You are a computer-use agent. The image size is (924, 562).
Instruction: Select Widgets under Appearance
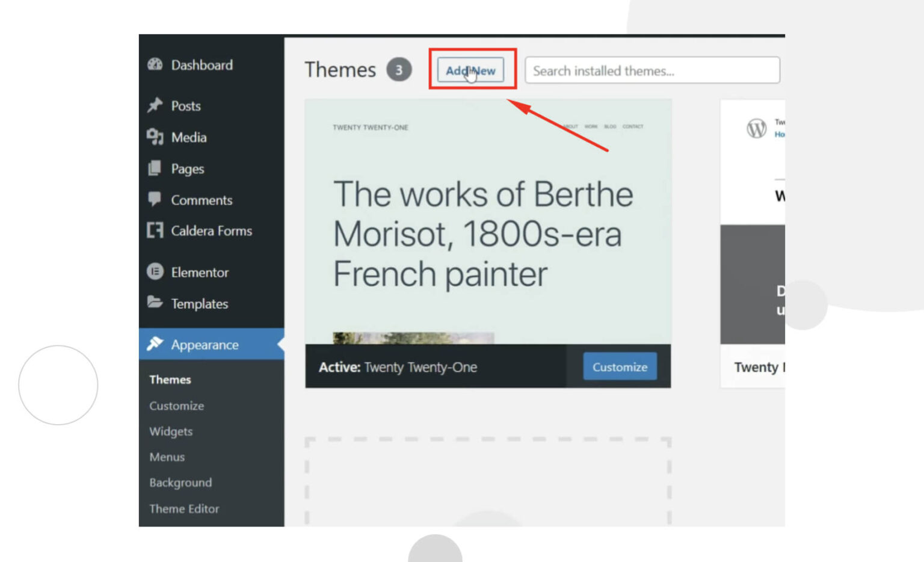point(170,431)
